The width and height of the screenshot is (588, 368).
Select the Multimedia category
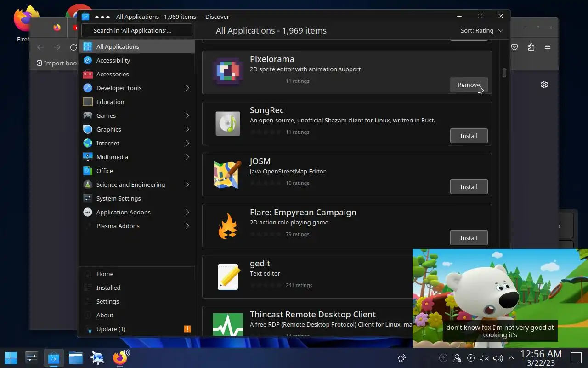(137, 157)
